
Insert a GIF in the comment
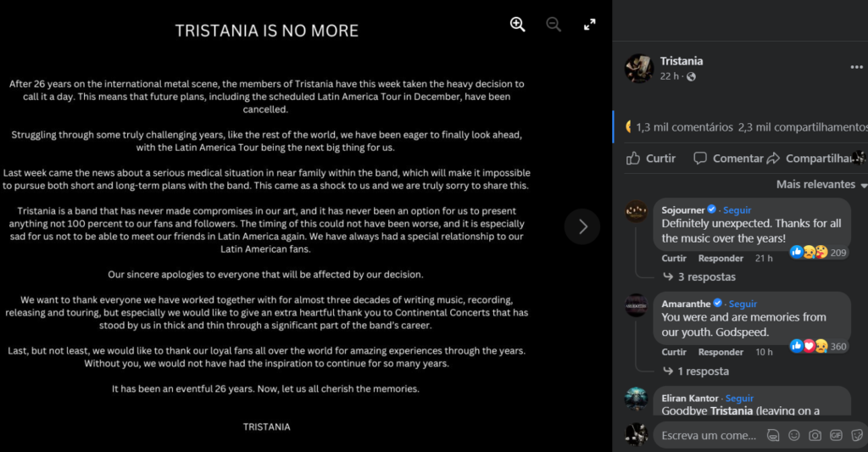click(836, 435)
